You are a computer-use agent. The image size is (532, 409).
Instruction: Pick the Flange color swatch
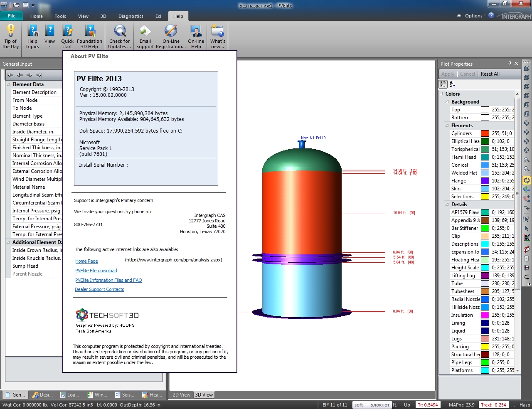coord(485,181)
